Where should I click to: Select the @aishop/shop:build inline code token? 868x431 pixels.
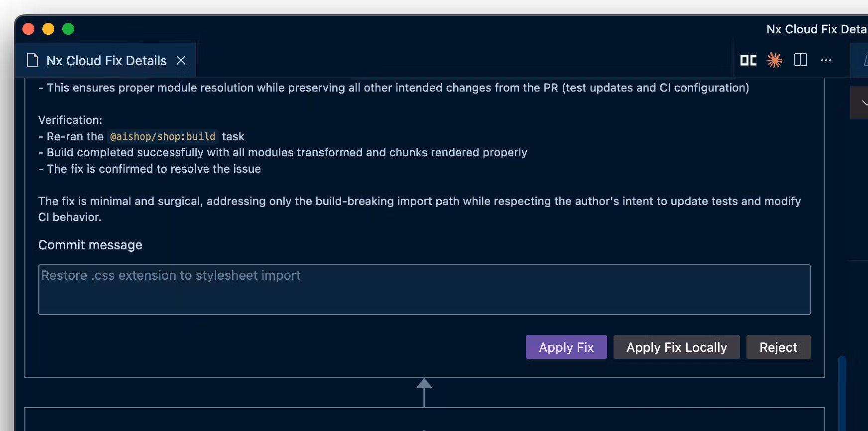[x=163, y=136]
